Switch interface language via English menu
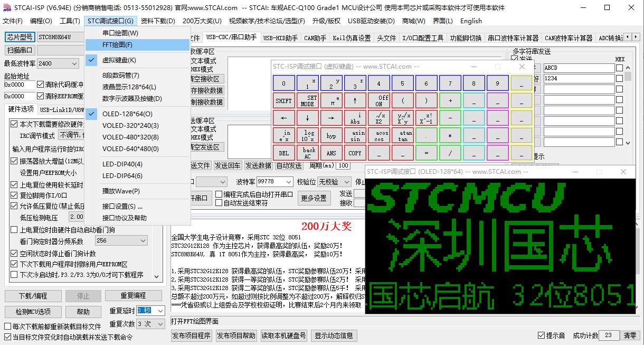This screenshot has height=345, width=644. [x=471, y=21]
